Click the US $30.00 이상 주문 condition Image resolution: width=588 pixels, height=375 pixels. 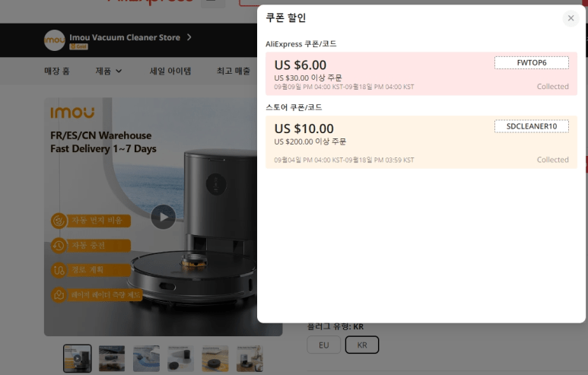[308, 78]
